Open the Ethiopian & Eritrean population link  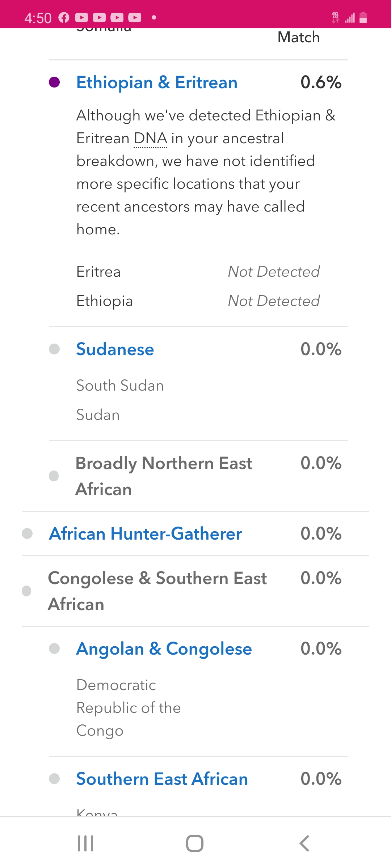pyautogui.click(x=157, y=82)
